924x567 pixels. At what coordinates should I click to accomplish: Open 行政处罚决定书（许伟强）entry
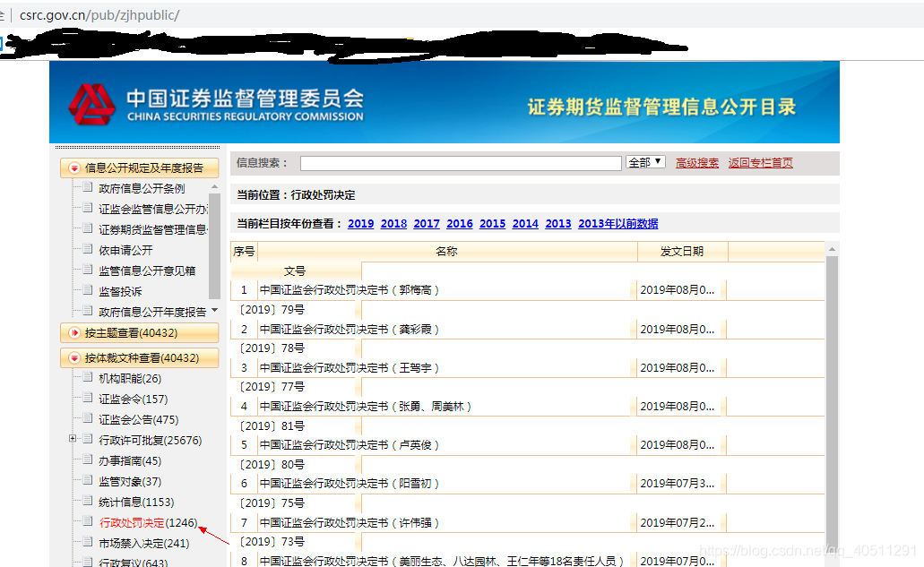[350, 523]
